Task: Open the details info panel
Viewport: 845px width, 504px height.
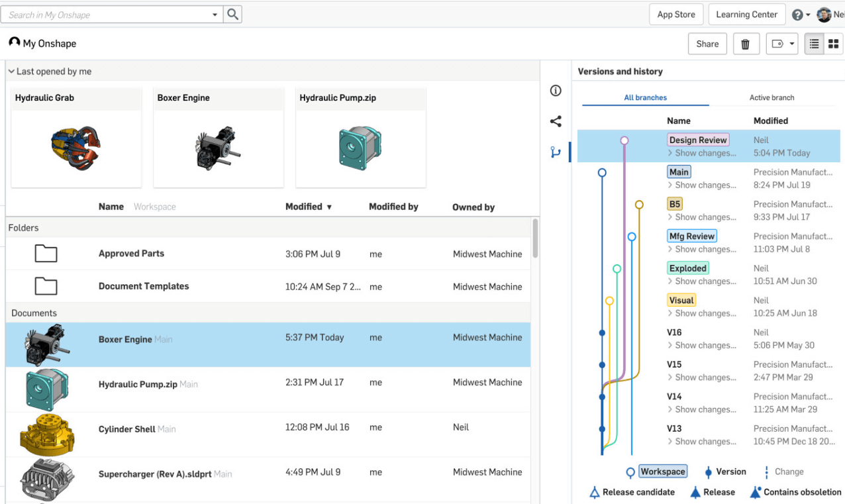Action: (555, 91)
